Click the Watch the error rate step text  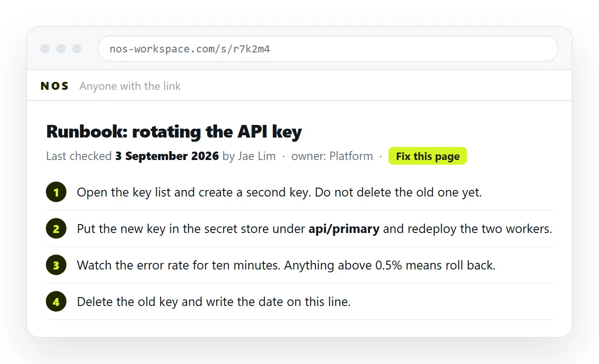[286, 265]
